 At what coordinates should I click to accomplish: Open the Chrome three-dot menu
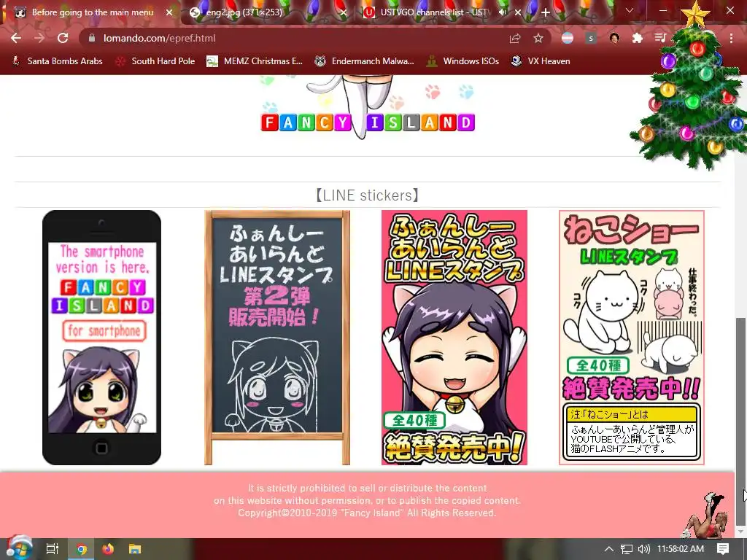tap(731, 38)
